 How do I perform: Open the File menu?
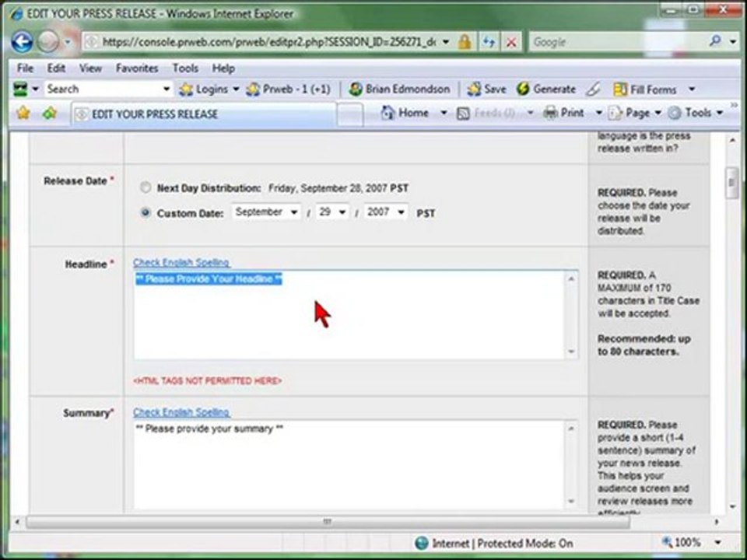coord(25,68)
